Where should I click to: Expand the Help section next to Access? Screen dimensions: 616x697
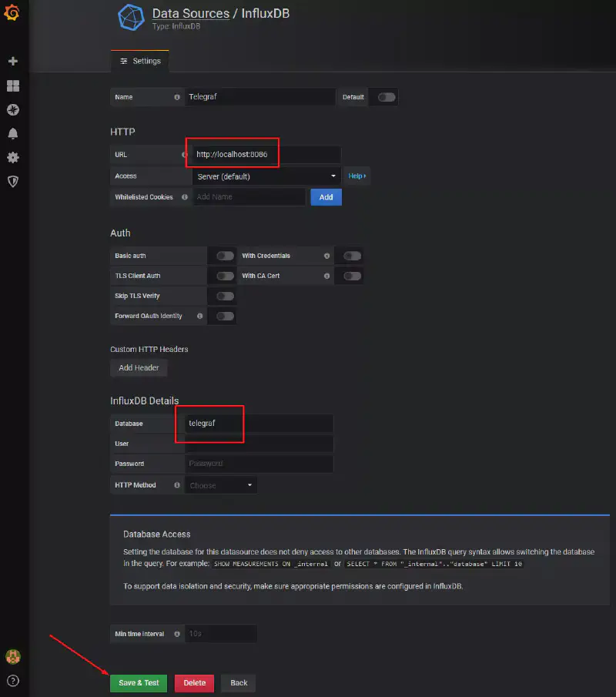pos(357,176)
